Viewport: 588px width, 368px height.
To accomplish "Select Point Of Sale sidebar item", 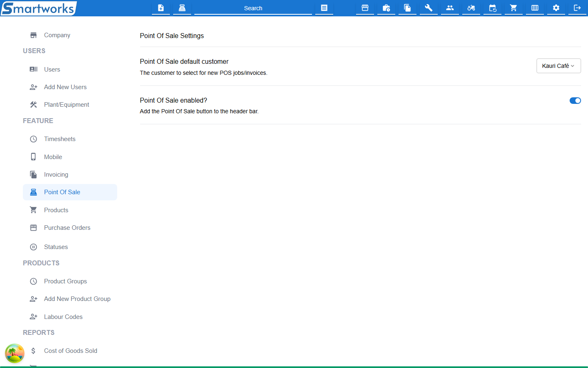I will point(70,192).
